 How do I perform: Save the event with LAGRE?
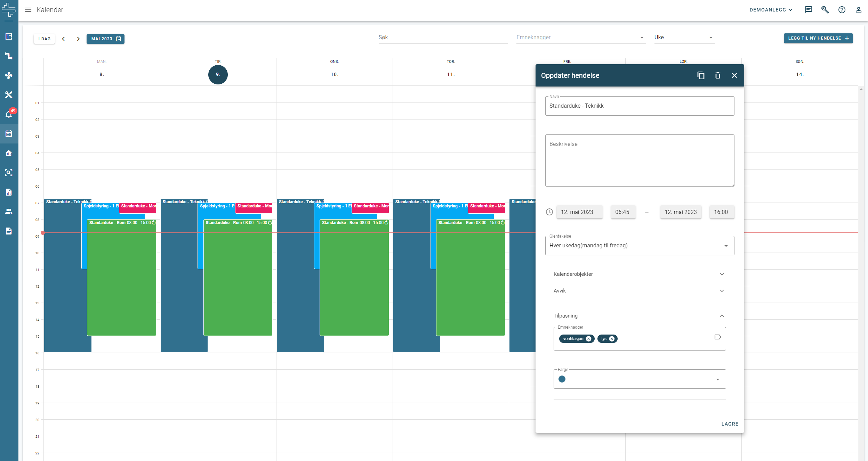click(x=730, y=424)
